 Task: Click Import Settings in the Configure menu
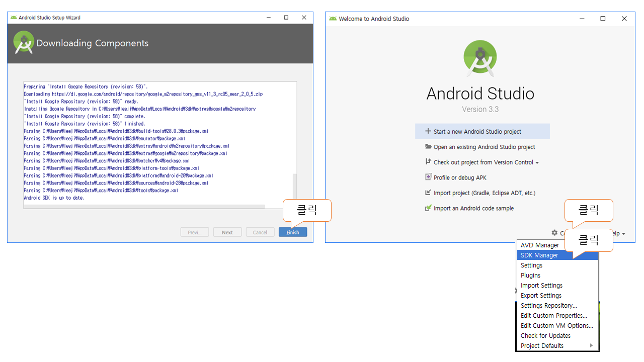[x=541, y=285]
